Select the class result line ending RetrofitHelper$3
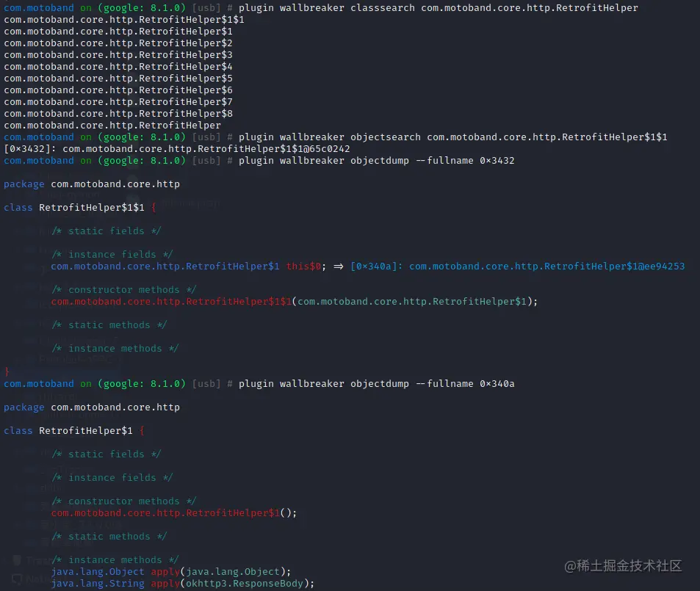700x591 pixels. [x=118, y=55]
